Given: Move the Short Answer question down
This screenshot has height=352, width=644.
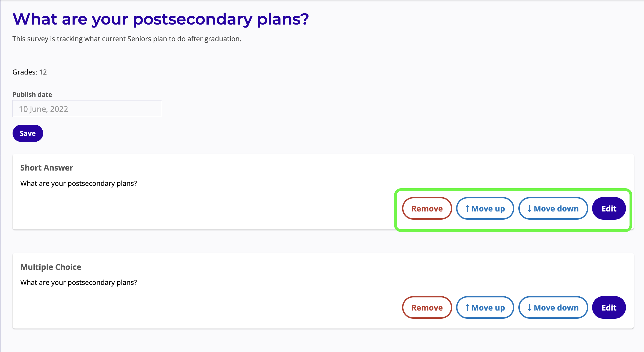Looking at the screenshot, I should tap(553, 209).
